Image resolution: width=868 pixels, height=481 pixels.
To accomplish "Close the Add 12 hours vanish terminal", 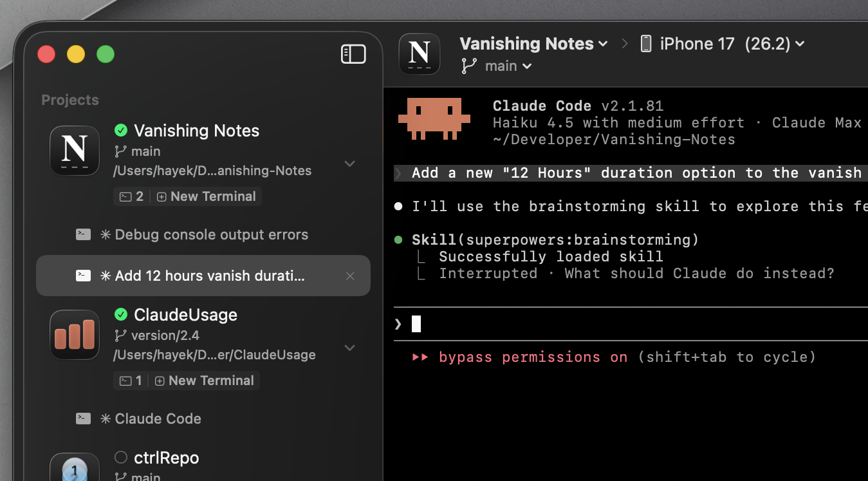I will 350,276.
